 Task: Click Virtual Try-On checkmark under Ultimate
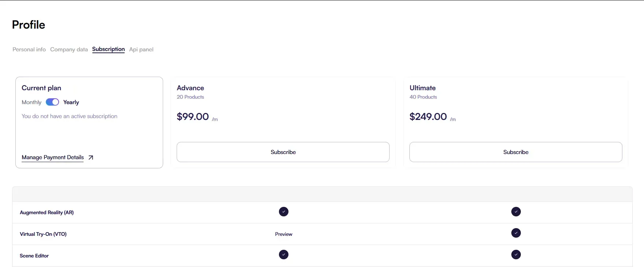[x=516, y=233]
